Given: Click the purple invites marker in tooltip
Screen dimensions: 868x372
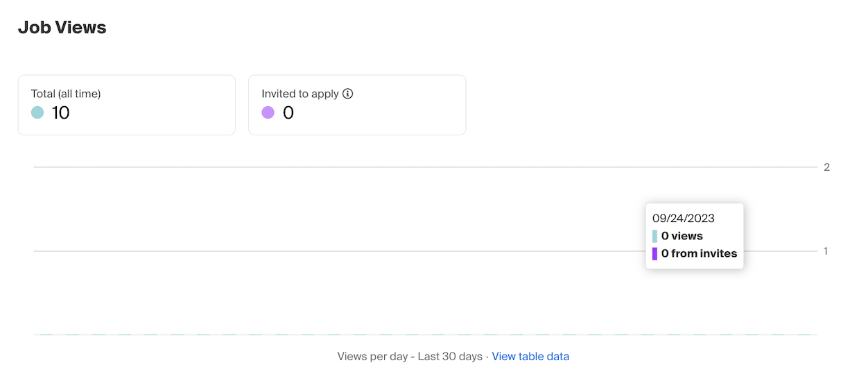Looking at the screenshot, I should point(654,253).
